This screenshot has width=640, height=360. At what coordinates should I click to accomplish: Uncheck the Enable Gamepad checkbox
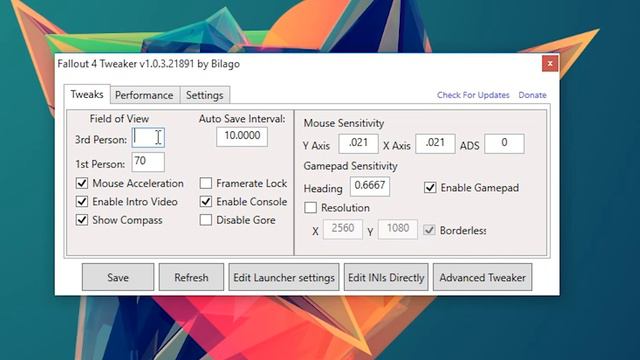click(430, 188)
